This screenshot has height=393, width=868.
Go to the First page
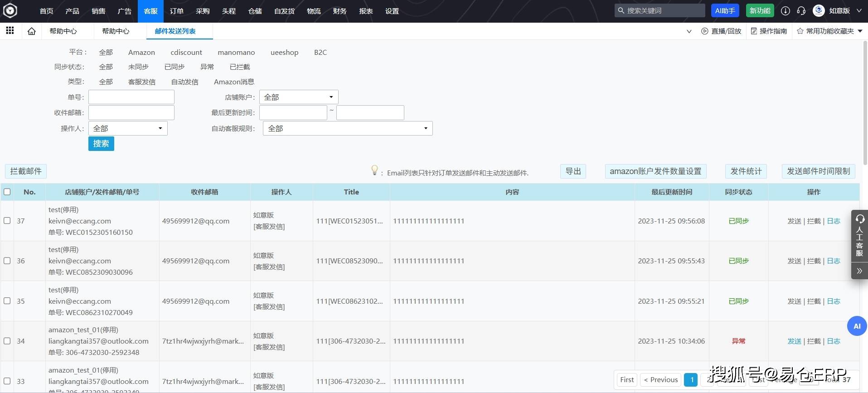click(627, 380)
